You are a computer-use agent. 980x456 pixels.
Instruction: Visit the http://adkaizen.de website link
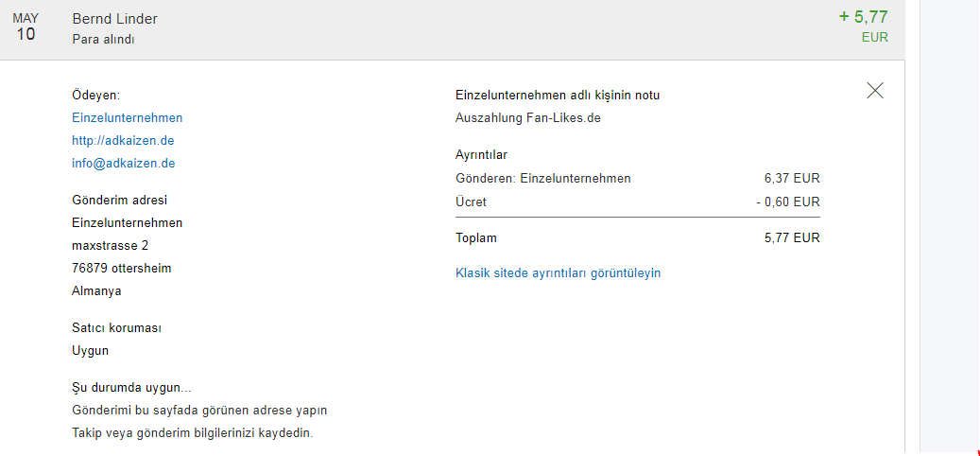tap(123, 141)
